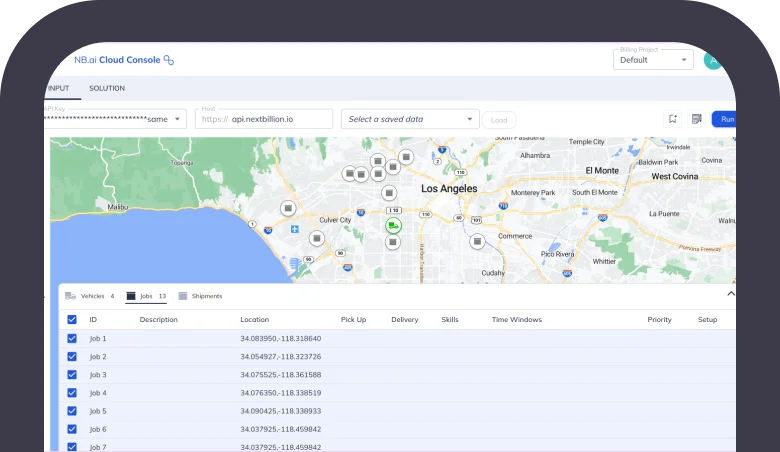
Task: Uncheck the Job 1 checkbox
Action: tap(71, 339)
